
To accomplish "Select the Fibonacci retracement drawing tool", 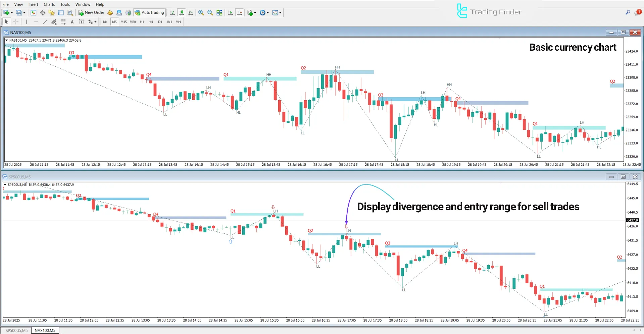I will tap(63, 22).
